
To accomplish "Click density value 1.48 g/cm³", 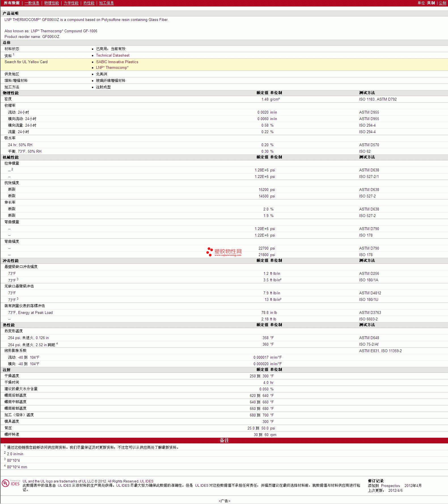I will tap(271, 99).
